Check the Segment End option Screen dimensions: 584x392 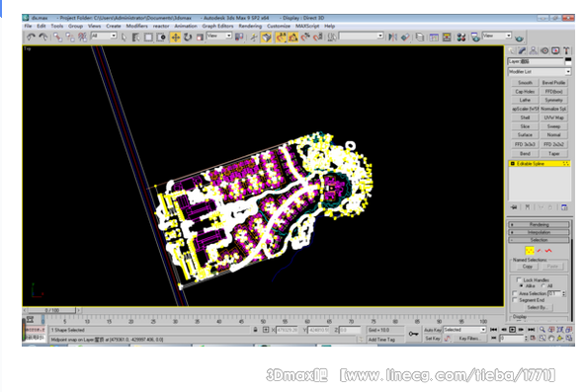coord(515,299)
